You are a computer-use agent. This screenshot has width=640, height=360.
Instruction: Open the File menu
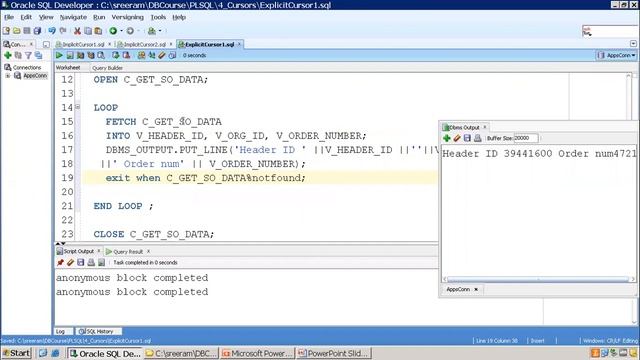(9, 17)
